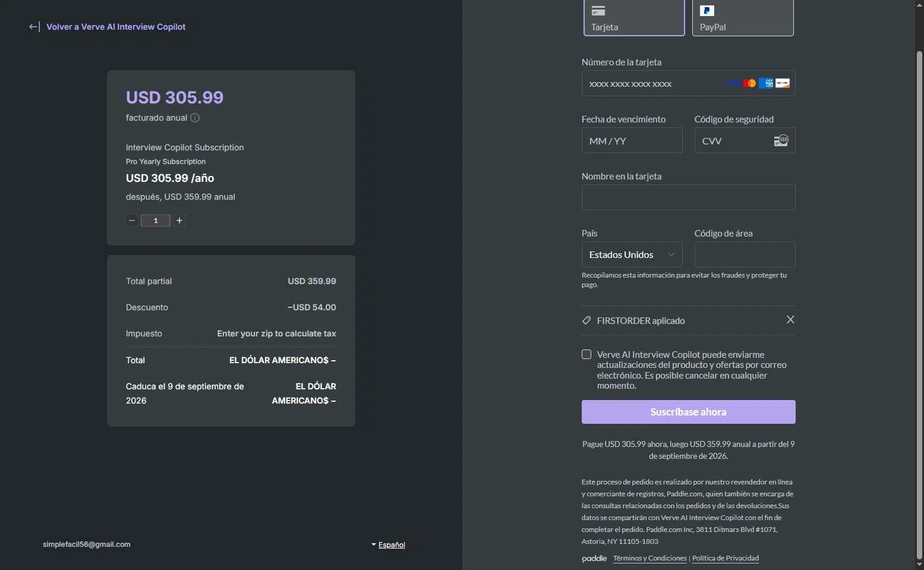The height and width of the screenshot is (570, 924).
Task: Select the PayPal payment method
Action: coord(743,18)
